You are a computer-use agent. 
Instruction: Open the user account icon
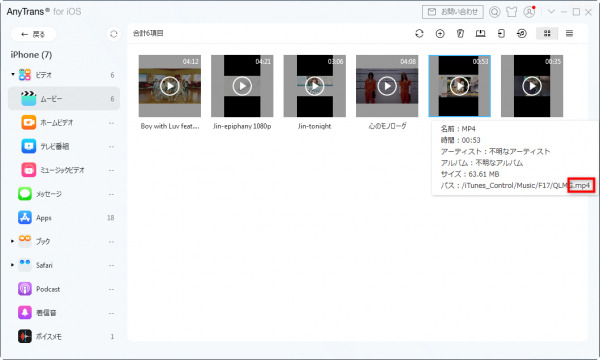(529, 12)
